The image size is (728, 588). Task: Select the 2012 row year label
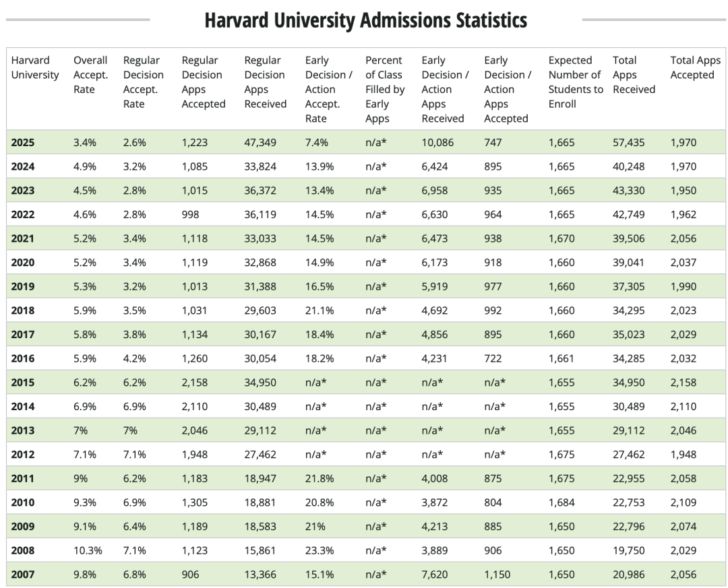[x=23, y=455]
